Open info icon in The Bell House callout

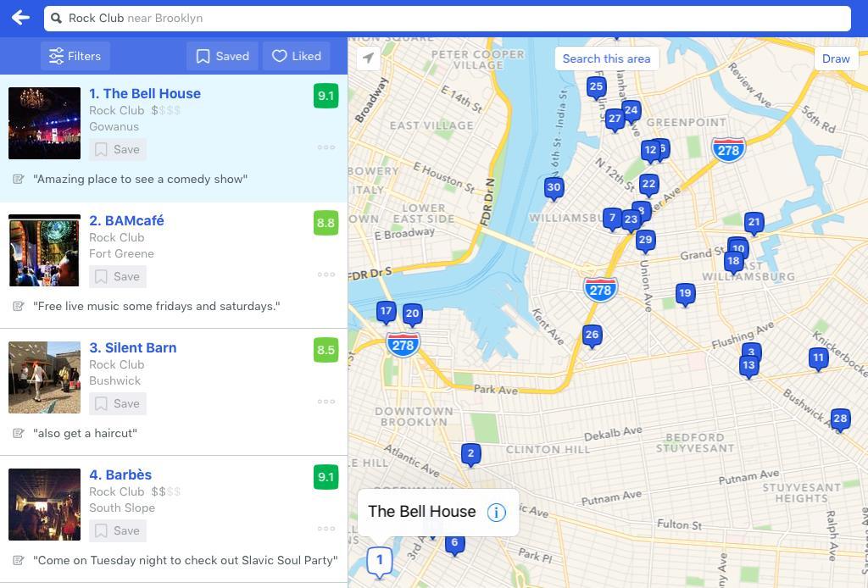click(x=497, y=513)
